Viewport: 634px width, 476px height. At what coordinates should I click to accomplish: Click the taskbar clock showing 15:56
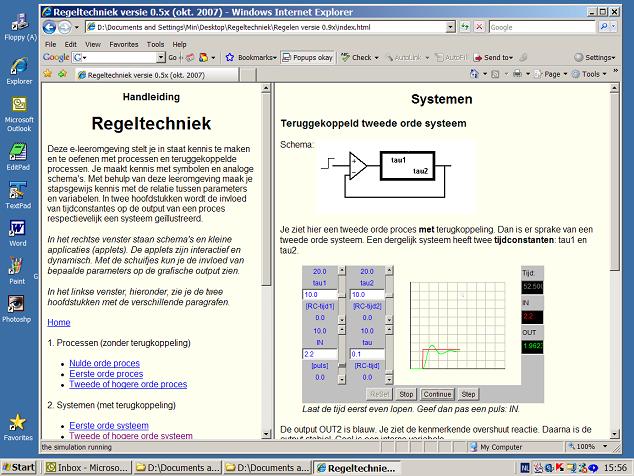tap(615, 468)
